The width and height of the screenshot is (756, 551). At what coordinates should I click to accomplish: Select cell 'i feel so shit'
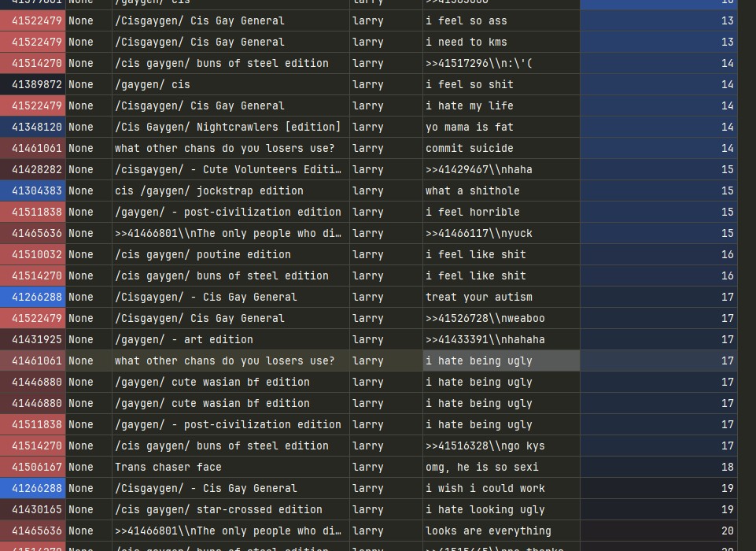501,84
